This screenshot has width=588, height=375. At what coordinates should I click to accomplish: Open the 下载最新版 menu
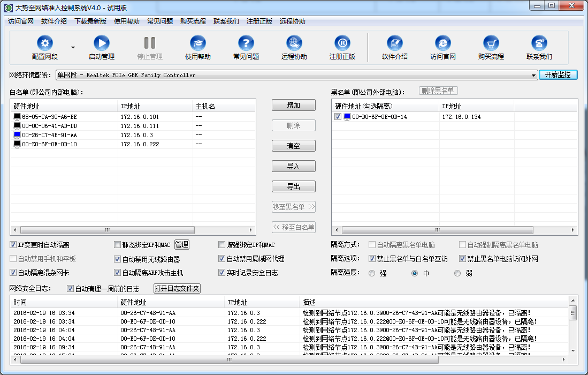pos(90,21)
